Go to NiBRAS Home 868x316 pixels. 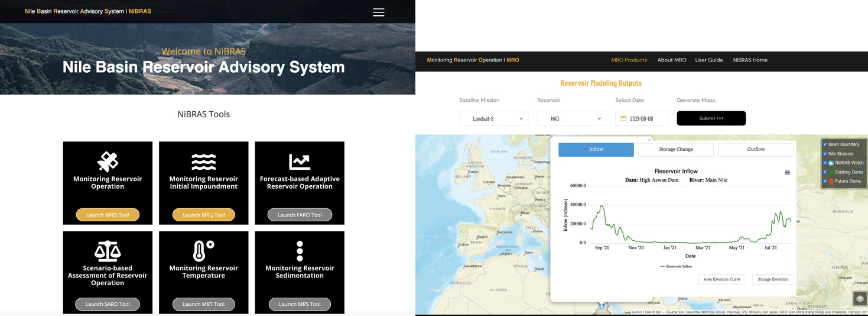750,60
